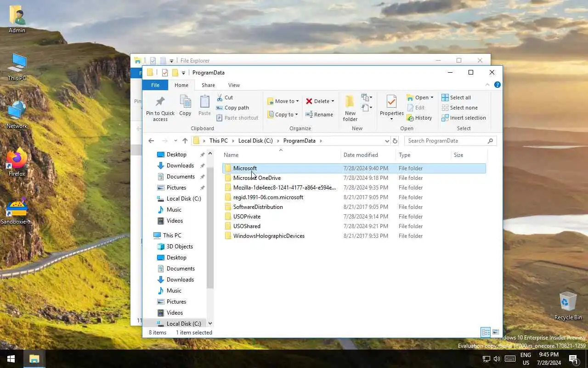Click the Properties checkmark in title bar
Image resolution: width=588 pixels, height=368 pixels.
(x=164, y=73)
